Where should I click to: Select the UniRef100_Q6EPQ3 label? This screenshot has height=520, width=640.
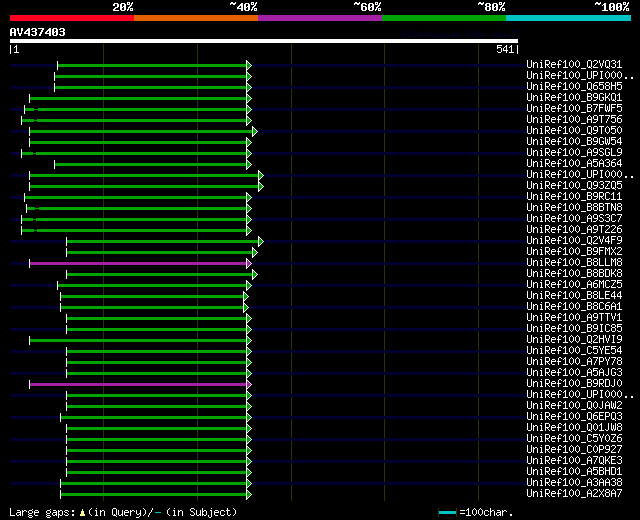click(574, 417)
